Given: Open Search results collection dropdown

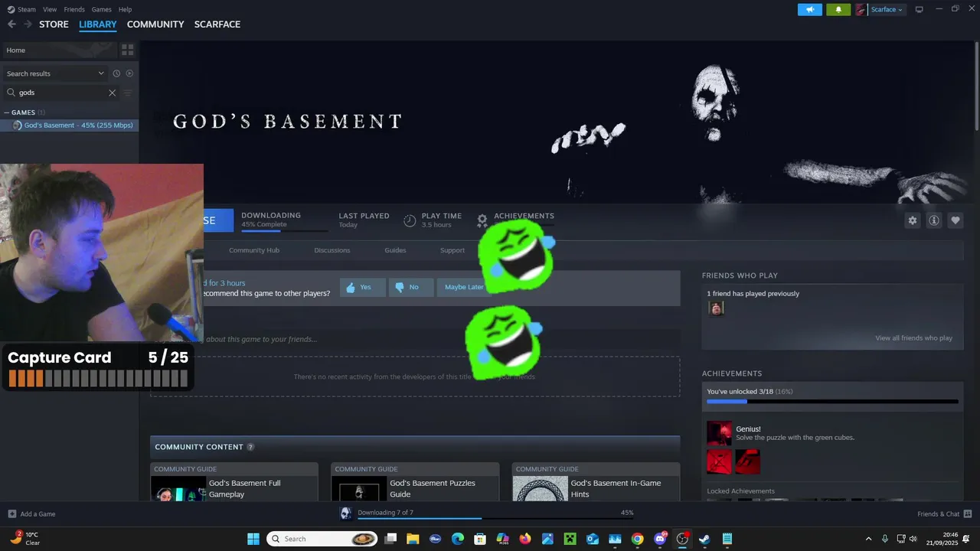Looking at the screenshot, I should (x=55, y=73).
